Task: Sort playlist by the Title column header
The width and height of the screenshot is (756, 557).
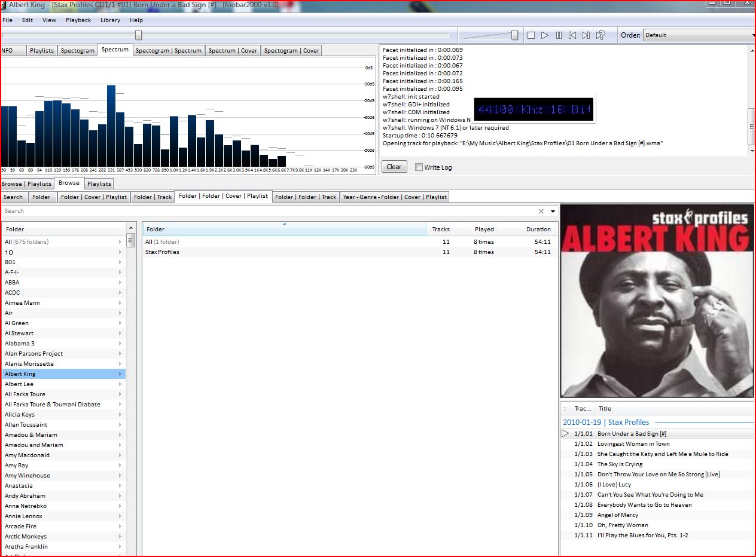Action: [x=675, y=409]
